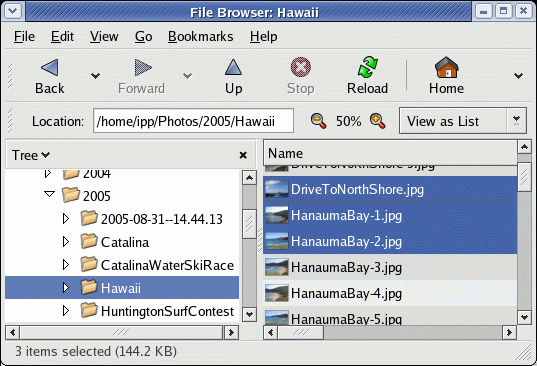This screenshot has width=537, height=366.
Task: Select the HanaumaBay-4.jpg file name
Action: coord(346,293)
